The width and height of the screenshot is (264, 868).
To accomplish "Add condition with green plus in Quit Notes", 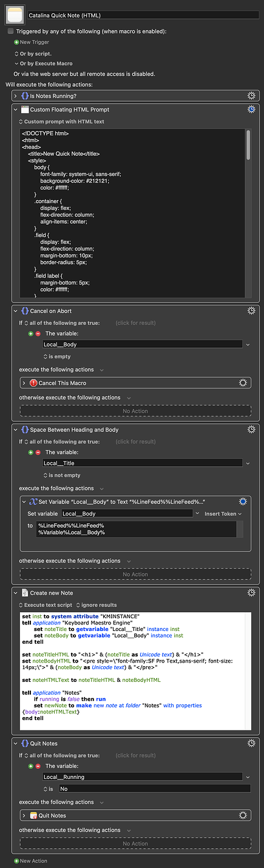I will pyautogui.click(x=30, y=766).
